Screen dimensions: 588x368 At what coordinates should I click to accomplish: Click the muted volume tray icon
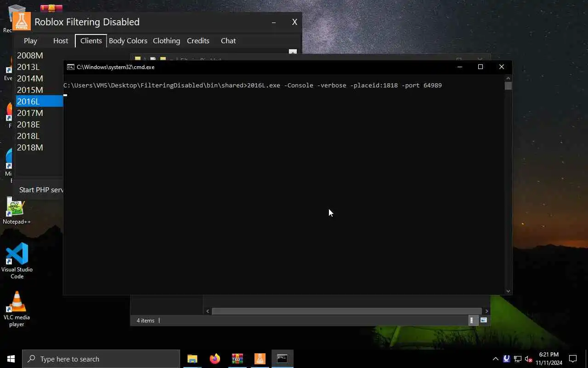(x=529, y=359)
